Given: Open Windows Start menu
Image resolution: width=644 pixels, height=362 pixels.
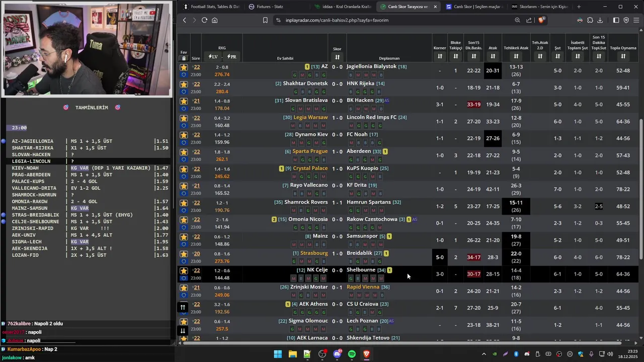Looking at the screenshot, I should [x=278, y=354].
